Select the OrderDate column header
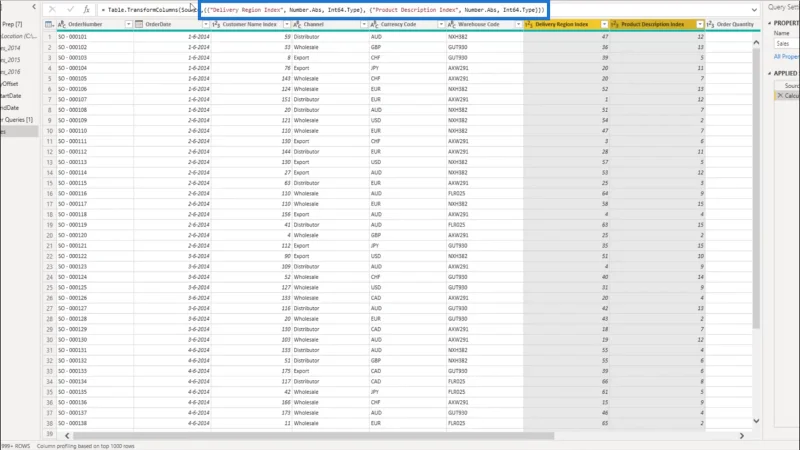 point(158,24)
